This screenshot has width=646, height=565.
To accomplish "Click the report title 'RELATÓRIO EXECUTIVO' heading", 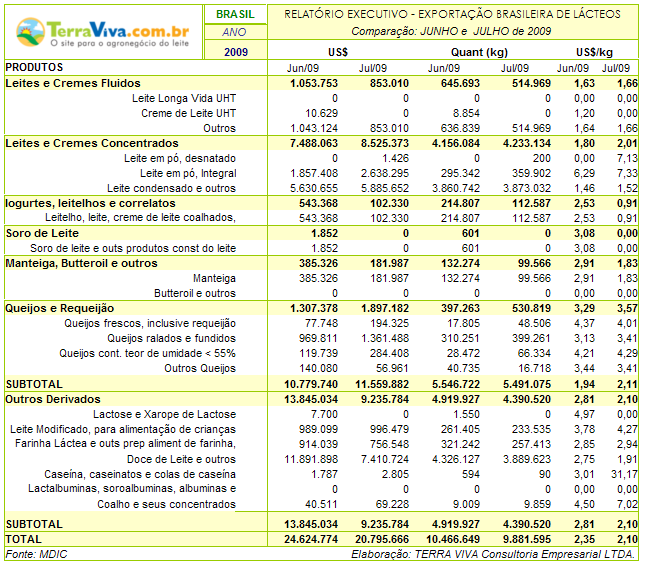I will click(x=452, y=14).
